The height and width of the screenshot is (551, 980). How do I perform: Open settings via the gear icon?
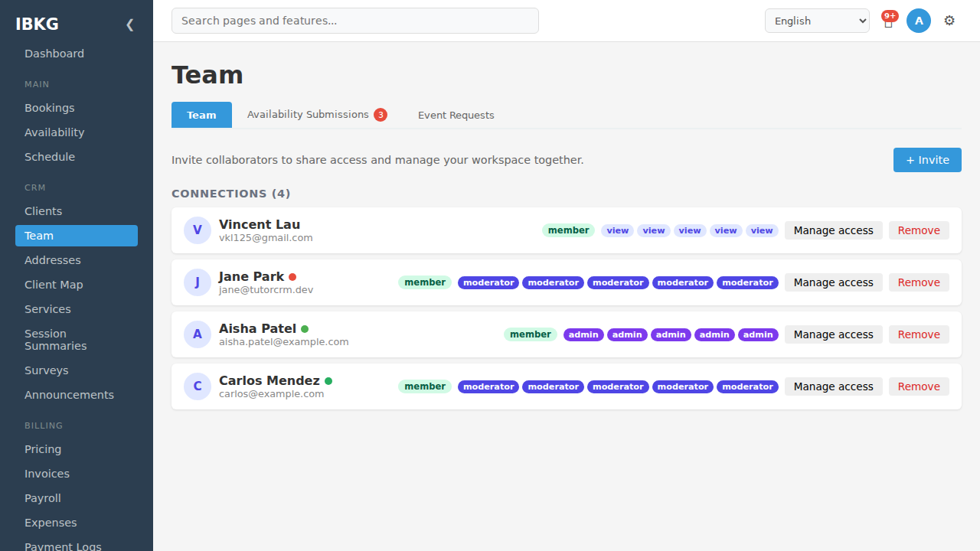point(949,21)
